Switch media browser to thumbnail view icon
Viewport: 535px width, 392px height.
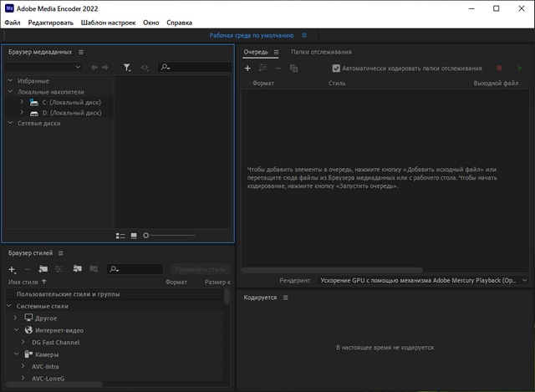click(x=134, y=236)
